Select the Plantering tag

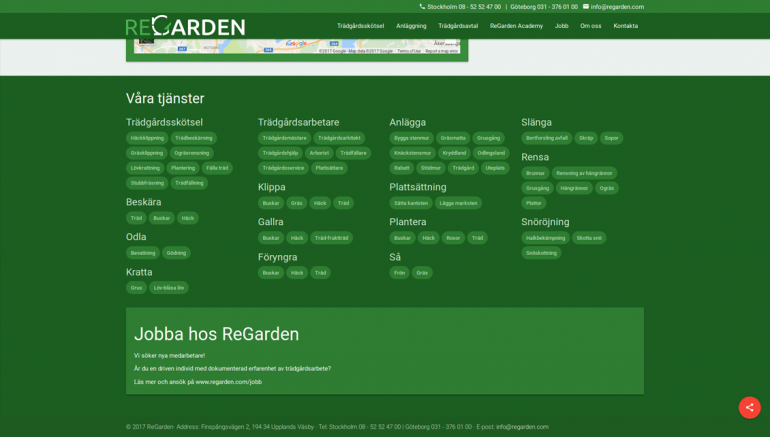click(x=183, y=168)
